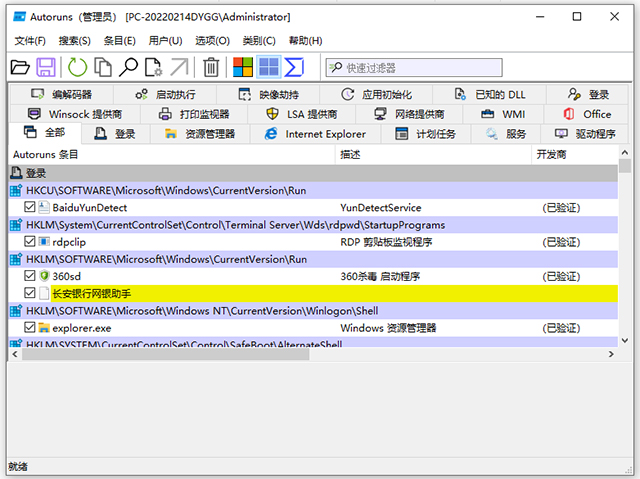Screen dimensions: 640x479
Task: Switch to the LSA 提供商 tab
Action: pyautogui.click(x=302, y=114)
